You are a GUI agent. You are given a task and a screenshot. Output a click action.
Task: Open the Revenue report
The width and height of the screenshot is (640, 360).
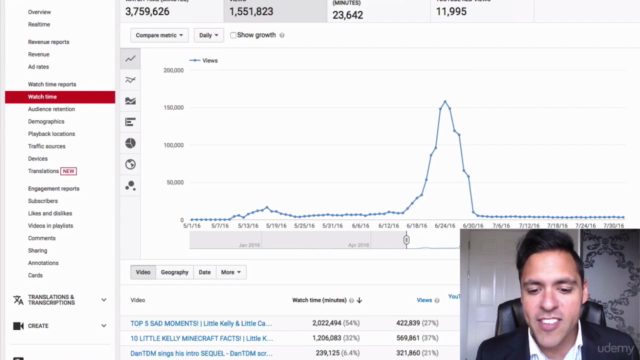tap(38, 54)
